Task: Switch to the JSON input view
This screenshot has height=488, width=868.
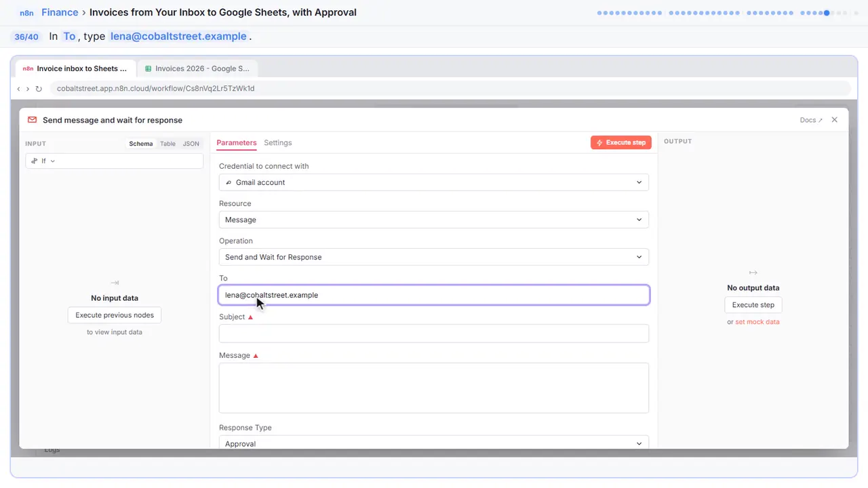Action: [x=191, y=144]
